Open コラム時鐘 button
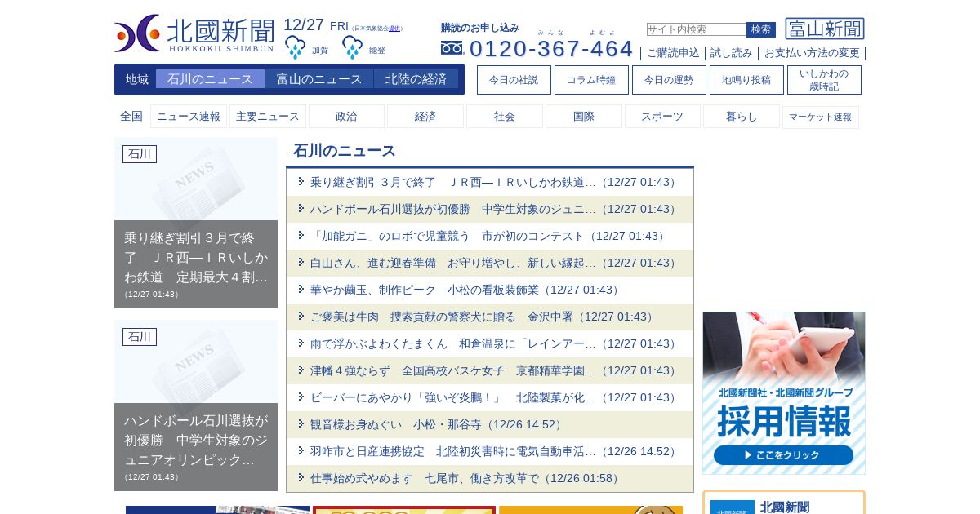The height and width of the screenshot is (514, 980). coord(591,80)
